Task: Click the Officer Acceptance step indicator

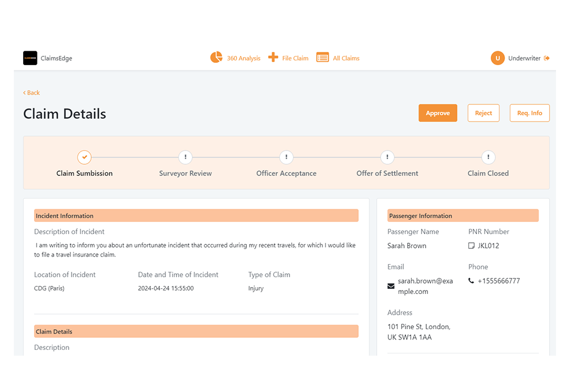Action: coord(286,157)
